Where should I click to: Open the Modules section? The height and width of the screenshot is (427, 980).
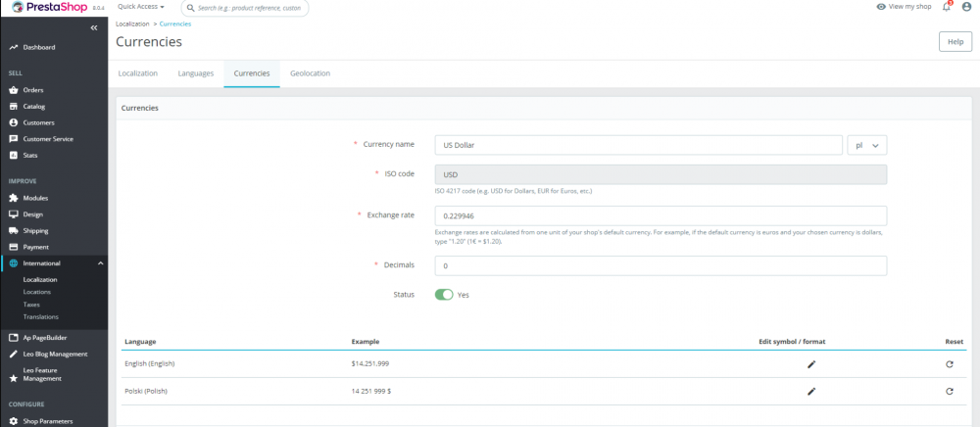pyautogui.click(x=35, y=198)
